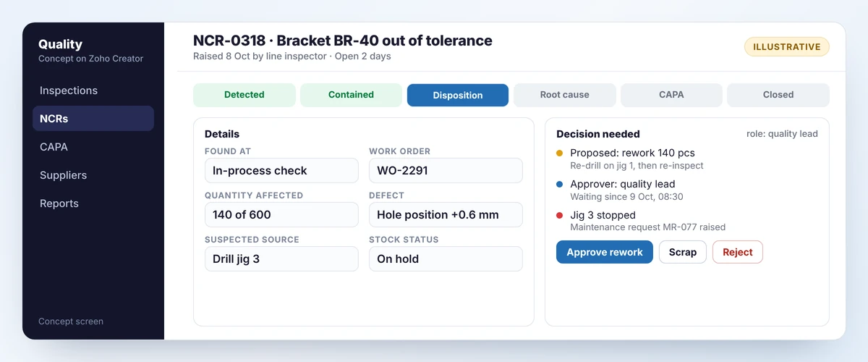Viewport: 868px width, 362px height.
Task: Click the blue dot beside Approver
Action: 560,185
